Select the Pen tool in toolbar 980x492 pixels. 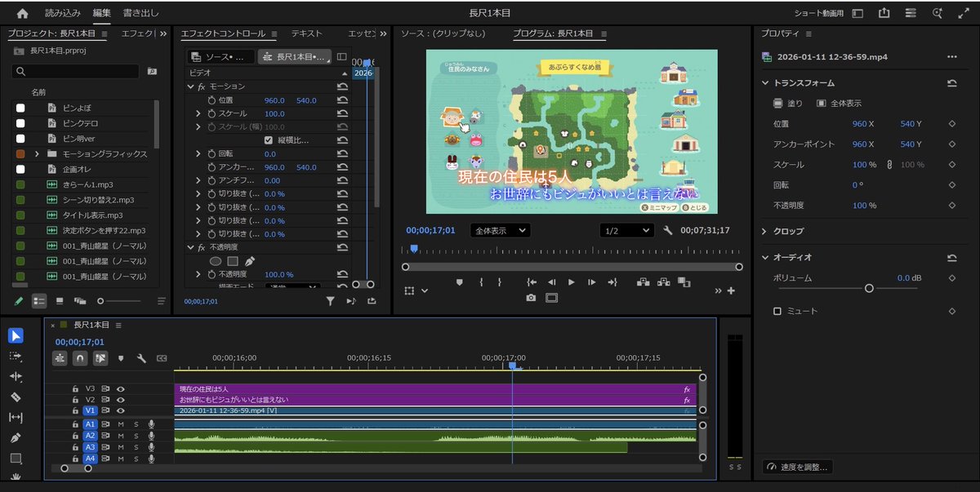[16, 438]
